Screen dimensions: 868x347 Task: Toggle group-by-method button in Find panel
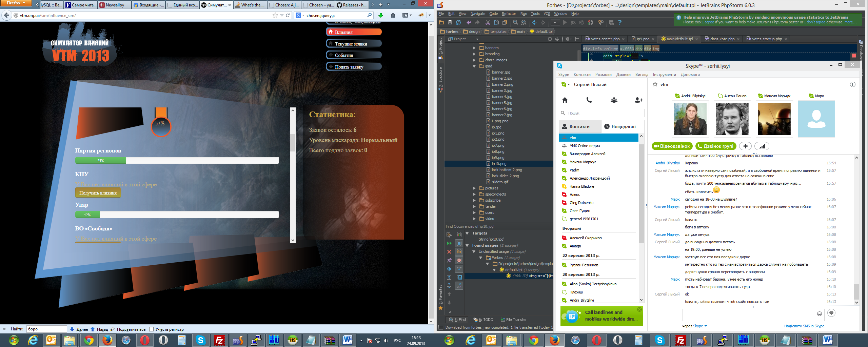pyautogui.click(x=459, y=260)
